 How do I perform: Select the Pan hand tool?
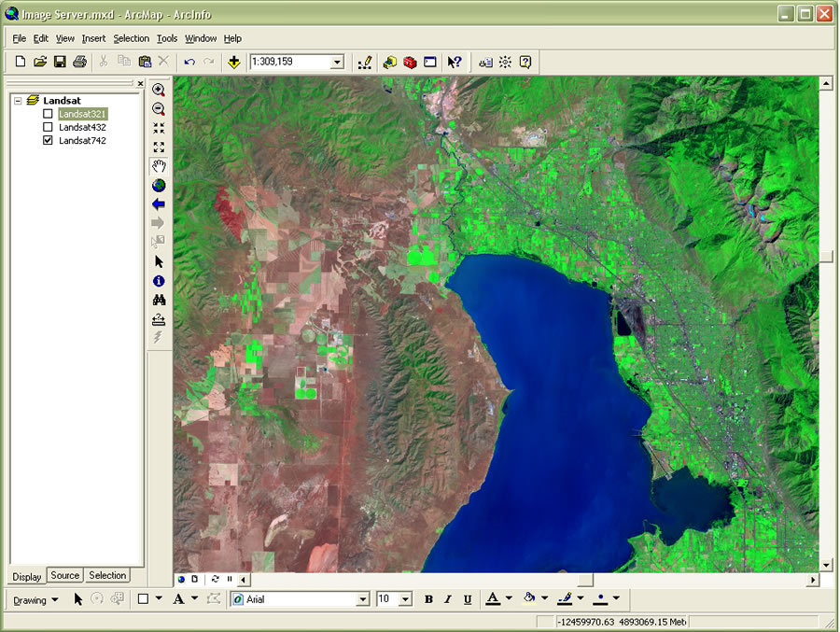(159, 166)
